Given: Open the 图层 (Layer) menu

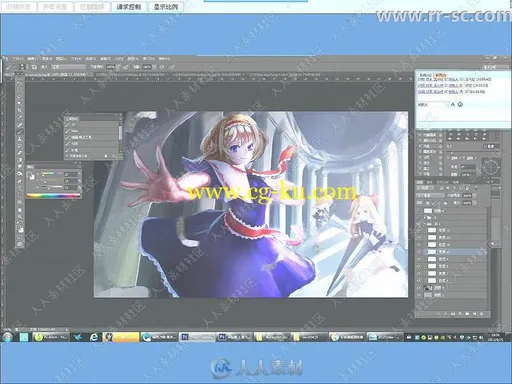Looking at the screenshot, I should point(61,59).
